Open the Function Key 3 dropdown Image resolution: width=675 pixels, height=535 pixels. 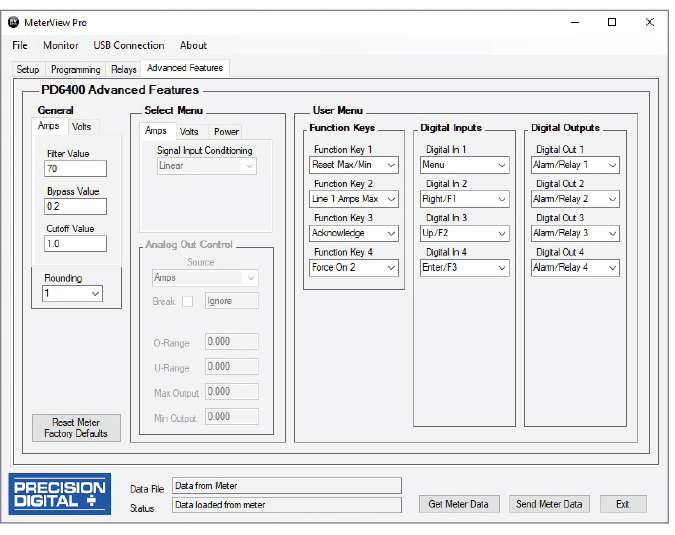353,233
